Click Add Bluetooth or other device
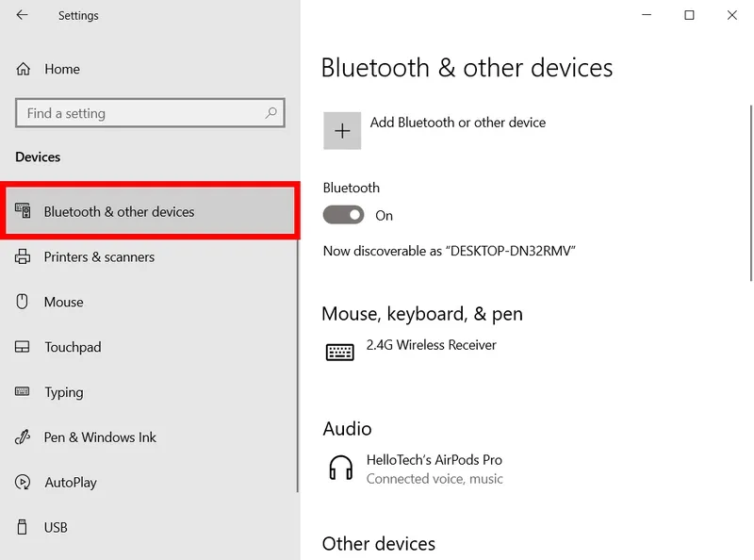 coord(458,123)
